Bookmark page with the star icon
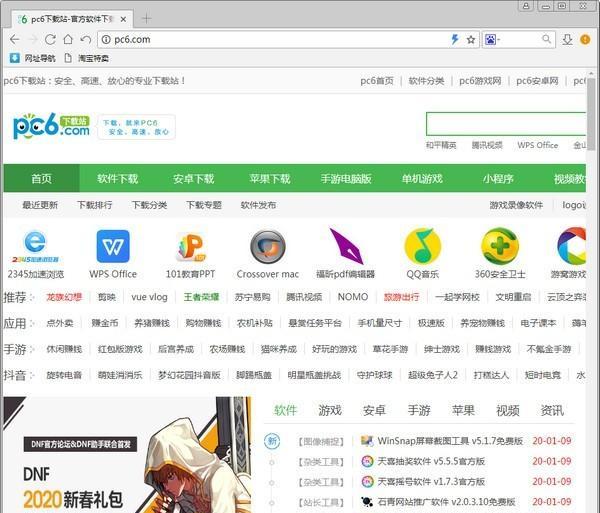This screenshot has height=513, width=600. 471,39
